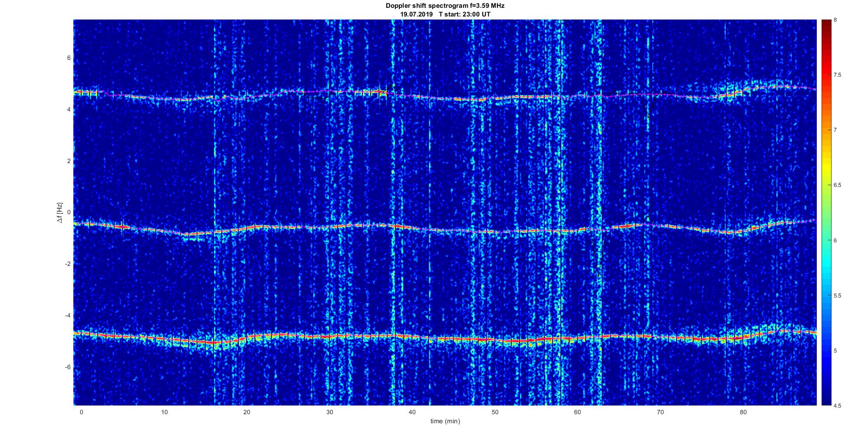The height and width of the screenshot is (435, 868).
Task: Click colorbar tick label "4.5"
Action: click(x=837, y=406)
